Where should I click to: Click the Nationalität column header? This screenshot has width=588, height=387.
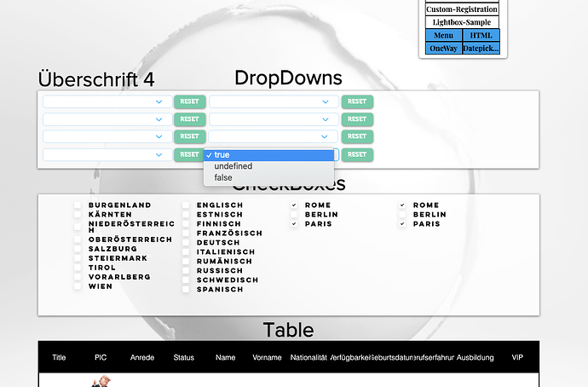[308, 357]
